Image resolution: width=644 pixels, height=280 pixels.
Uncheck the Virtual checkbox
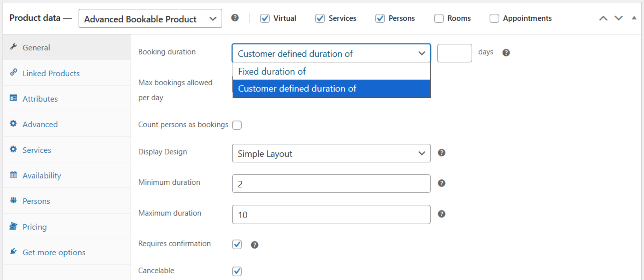coord(265,18)
